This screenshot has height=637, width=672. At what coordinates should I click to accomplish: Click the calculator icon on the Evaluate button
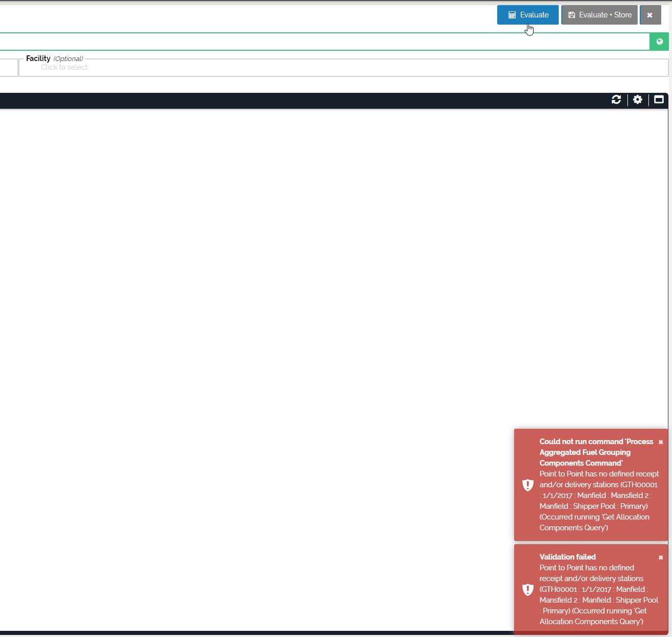point(512,15)
